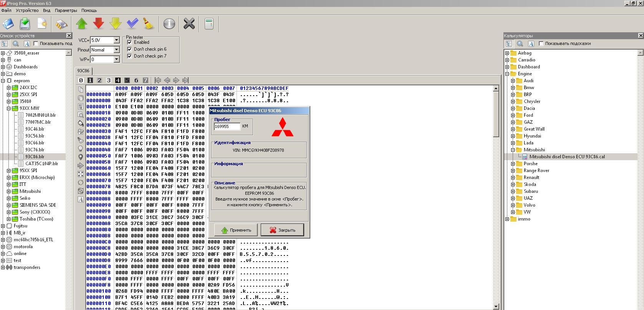Click the magnifier icon in calculators panel
The height and width of the screenshot is (310, 644).
520,44
